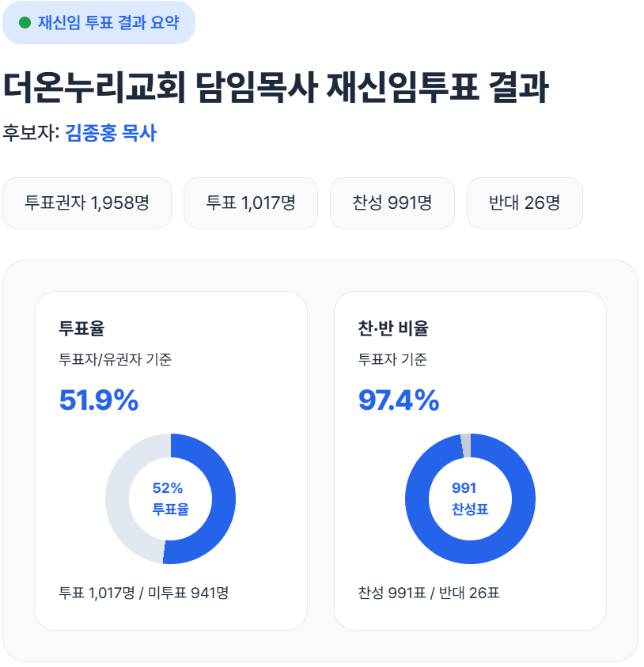
Task: Select the 찬성 991명 chip
Action: pyautogui.click(x=392, y=203)
